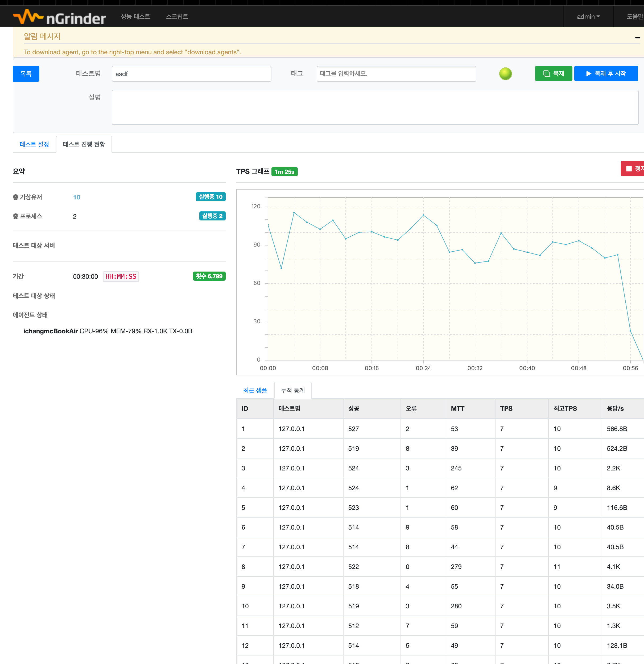Open the 도움말 help menu
The image size is (644, 664).
pos(634,17)
